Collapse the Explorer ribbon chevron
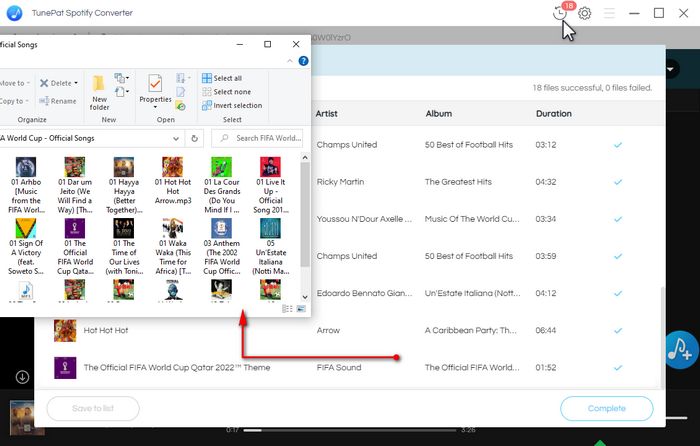 pos(290,61)
